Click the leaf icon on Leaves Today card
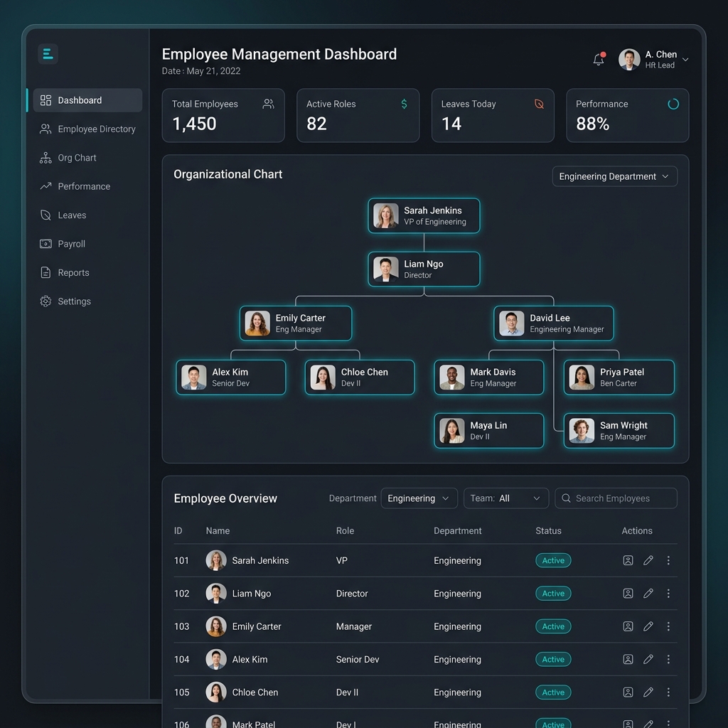Viewport: 728px width, 728px height. pos(539,104)
